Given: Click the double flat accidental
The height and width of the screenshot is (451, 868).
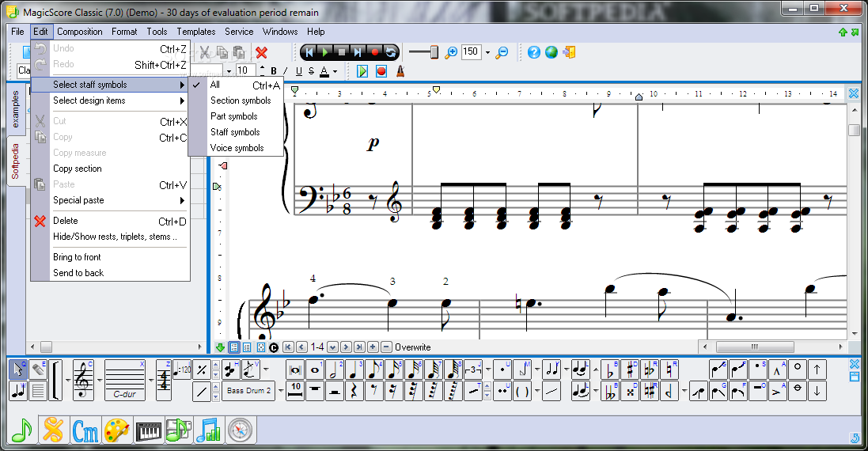Looking at the screenshot, I should coord(610,391).
